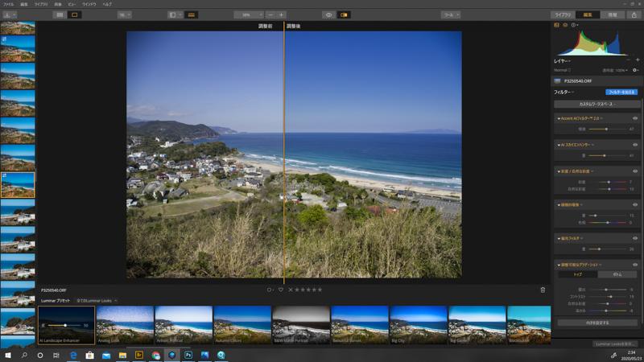Toggle visibility of the adjustable gradient filter
Viewport: 644px width, 362px height.
click(x=635, y=265)
